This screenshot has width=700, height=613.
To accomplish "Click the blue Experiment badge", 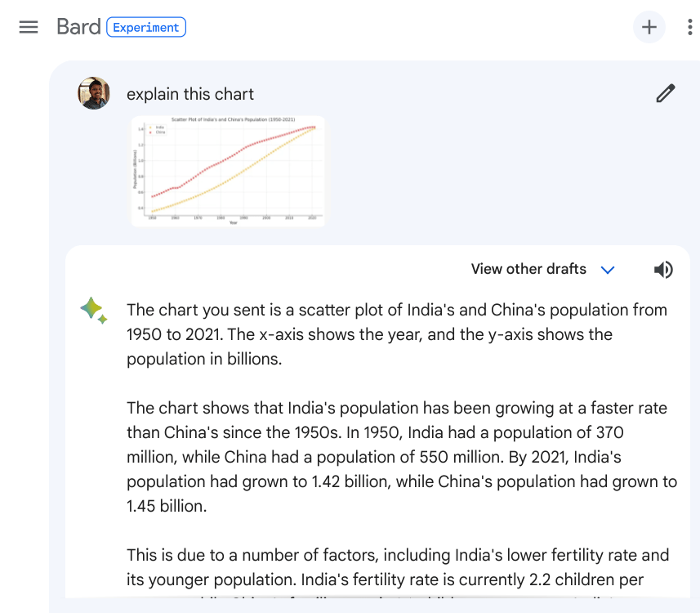I will pyautogui.click(x=146, y=27).
